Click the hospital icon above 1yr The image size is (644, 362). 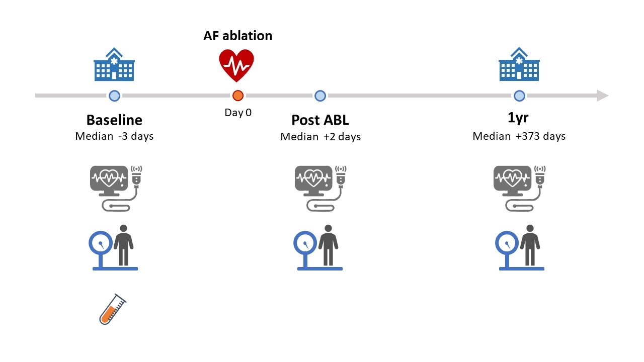(519, 64)
